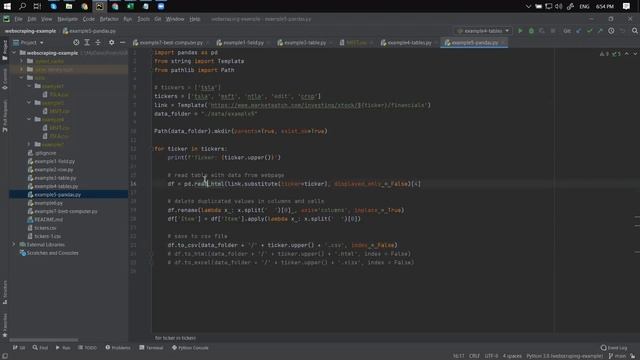Open the Window menu
Image resolution: width=640 pixels, height=360 pixels.
(175, 19)
